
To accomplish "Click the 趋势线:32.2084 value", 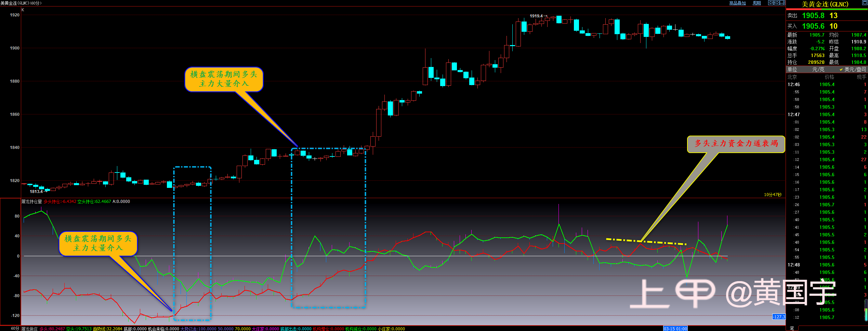I will click(107, 329).
